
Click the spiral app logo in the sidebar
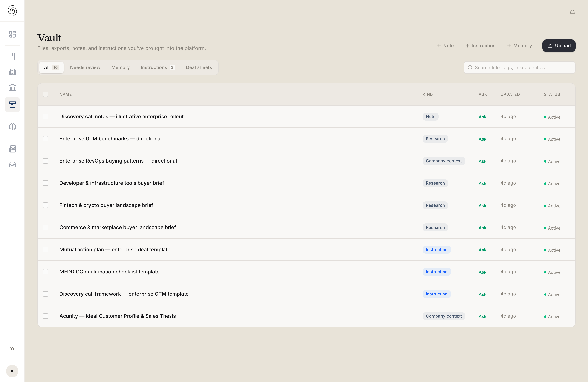[x=12, y=11]
